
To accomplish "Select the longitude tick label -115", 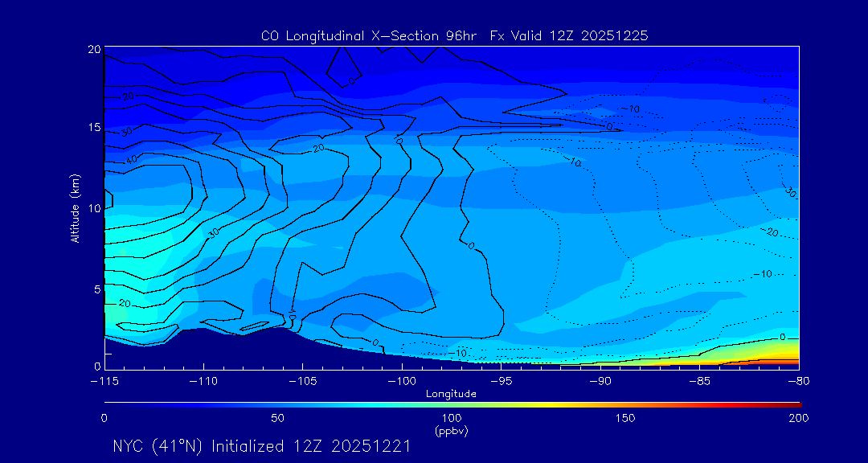I will [104, 382].
